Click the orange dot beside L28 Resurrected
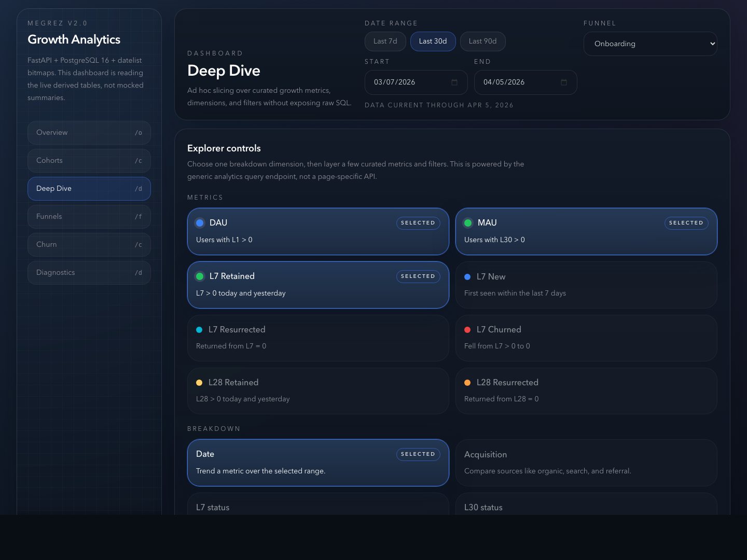747x560 pixels. tap(467, 383)
